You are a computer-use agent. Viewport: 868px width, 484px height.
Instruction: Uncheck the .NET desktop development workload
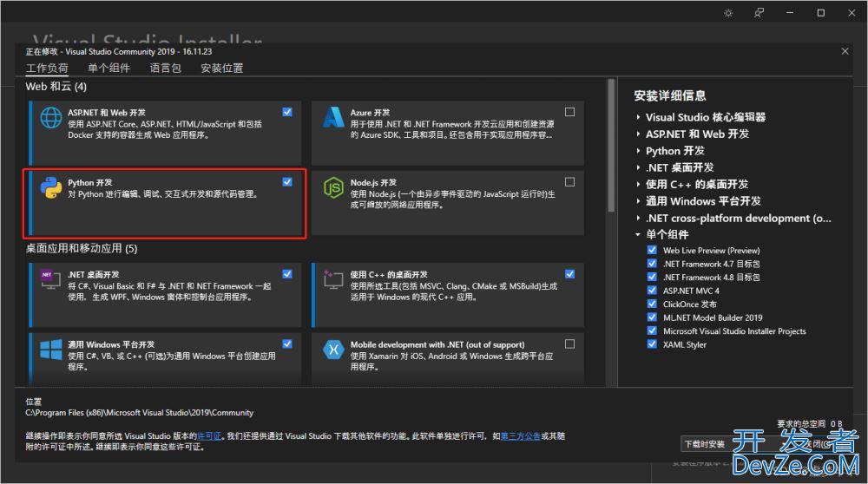tap(287, 274)
